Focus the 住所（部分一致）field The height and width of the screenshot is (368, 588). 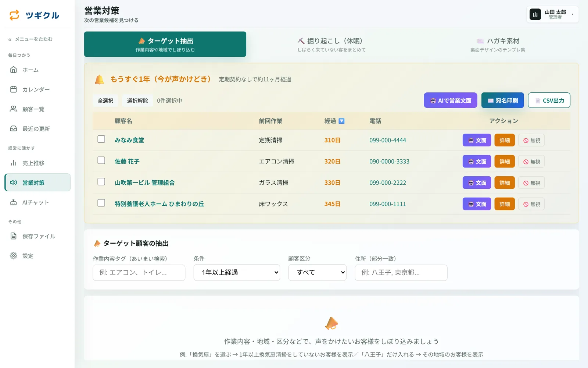click(x=401, y=273)
